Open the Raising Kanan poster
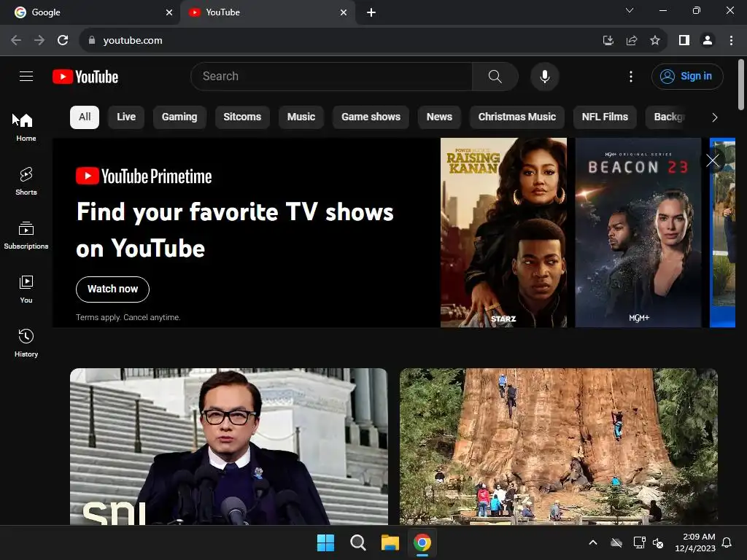This screenshot has height=560, width=747. coord(503,233)
